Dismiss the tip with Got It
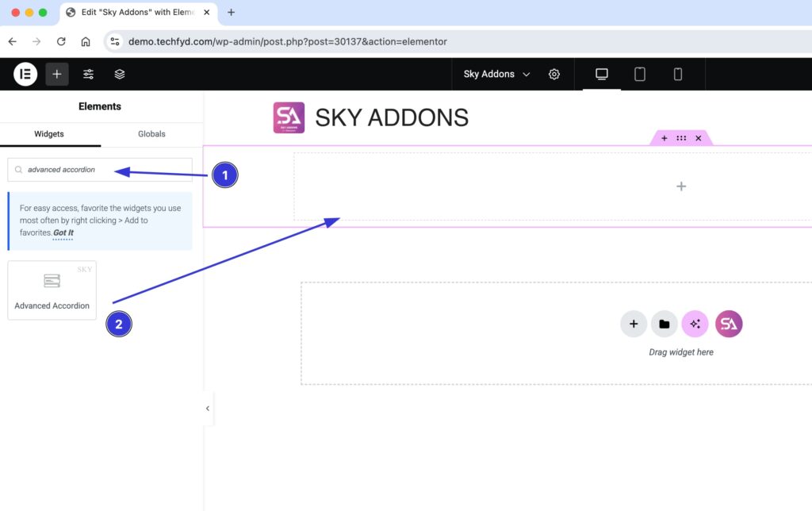This screenshot has width=812, height=511. (x=63, y=232)
